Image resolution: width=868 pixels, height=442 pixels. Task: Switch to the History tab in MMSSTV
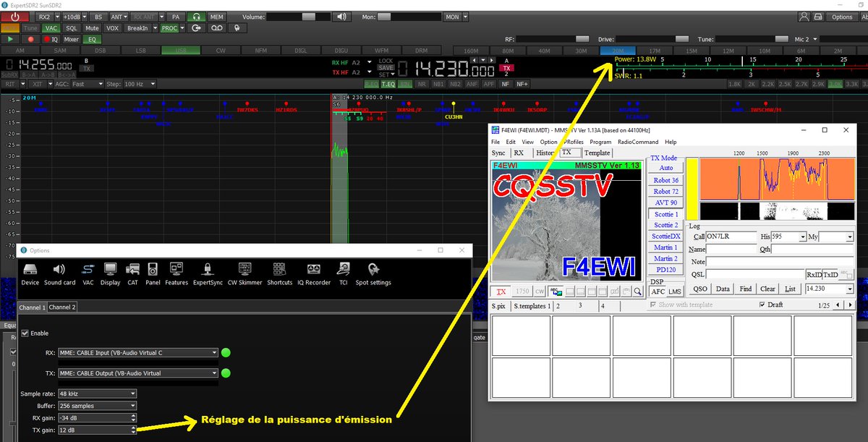(545, 153)
